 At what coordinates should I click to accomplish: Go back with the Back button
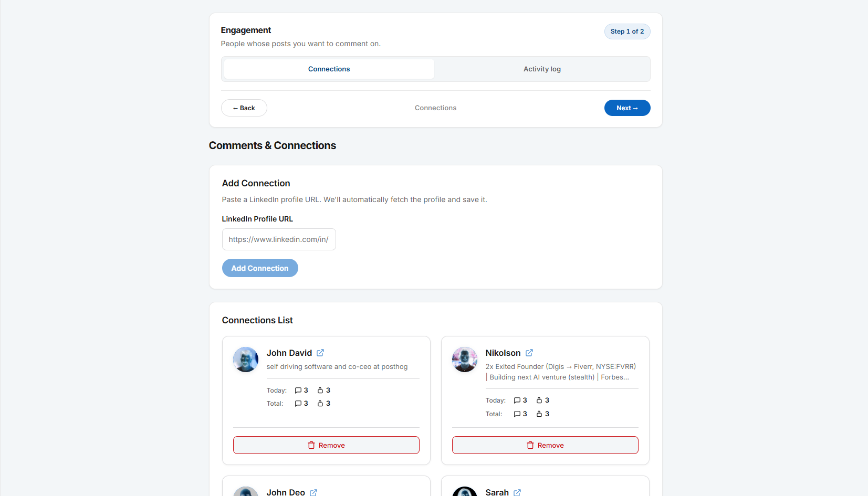[244, 108]
